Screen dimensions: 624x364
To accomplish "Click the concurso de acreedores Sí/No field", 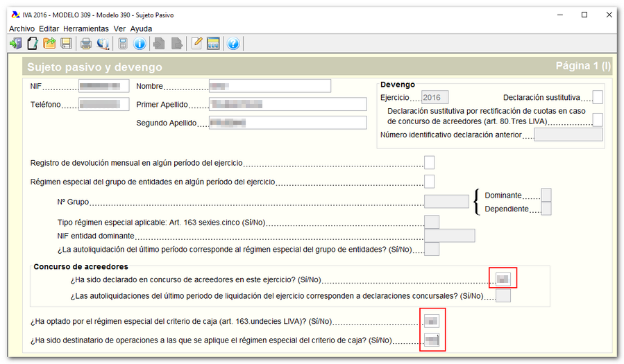I will 503,279.
